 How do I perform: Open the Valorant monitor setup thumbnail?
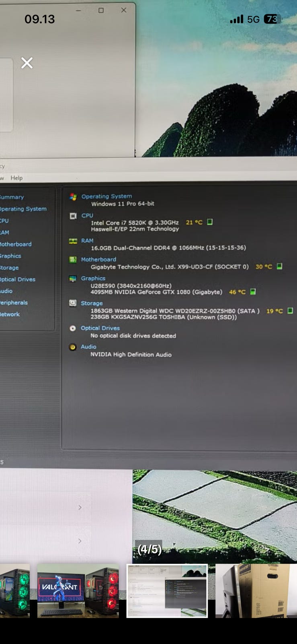(x=78, y=591)
